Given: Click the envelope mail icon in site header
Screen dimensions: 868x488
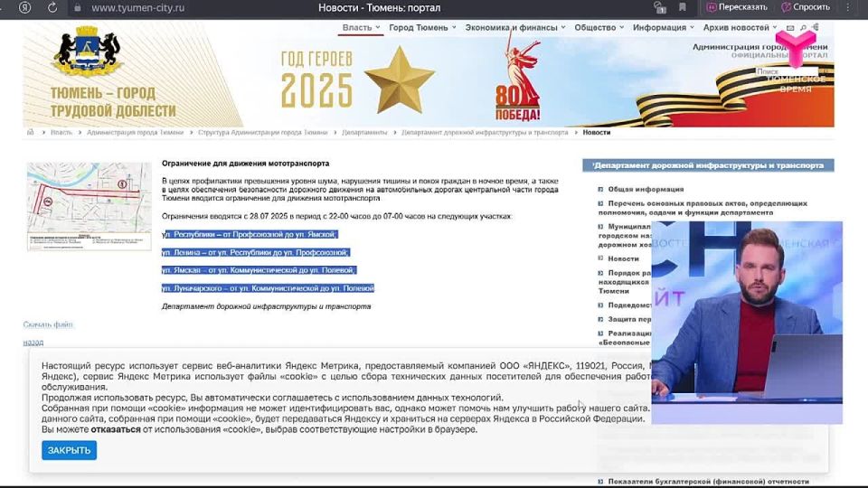Looking at the screenshot, I should [790, 28].
